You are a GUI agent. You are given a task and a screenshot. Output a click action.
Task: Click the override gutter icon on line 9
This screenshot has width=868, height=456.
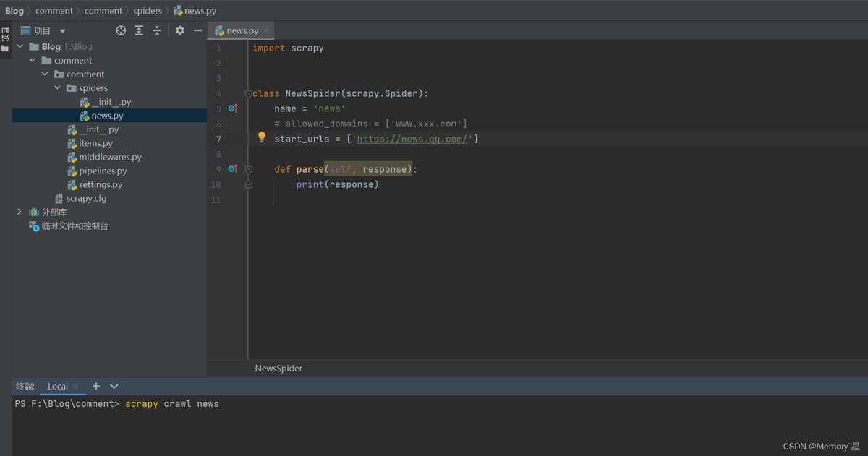coord(232,169)
